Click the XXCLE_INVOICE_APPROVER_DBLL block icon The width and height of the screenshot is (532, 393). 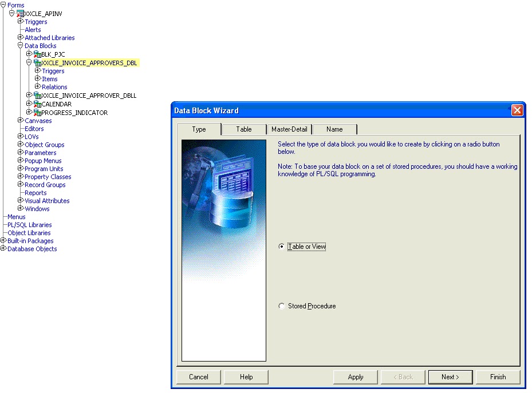[37, 95]
